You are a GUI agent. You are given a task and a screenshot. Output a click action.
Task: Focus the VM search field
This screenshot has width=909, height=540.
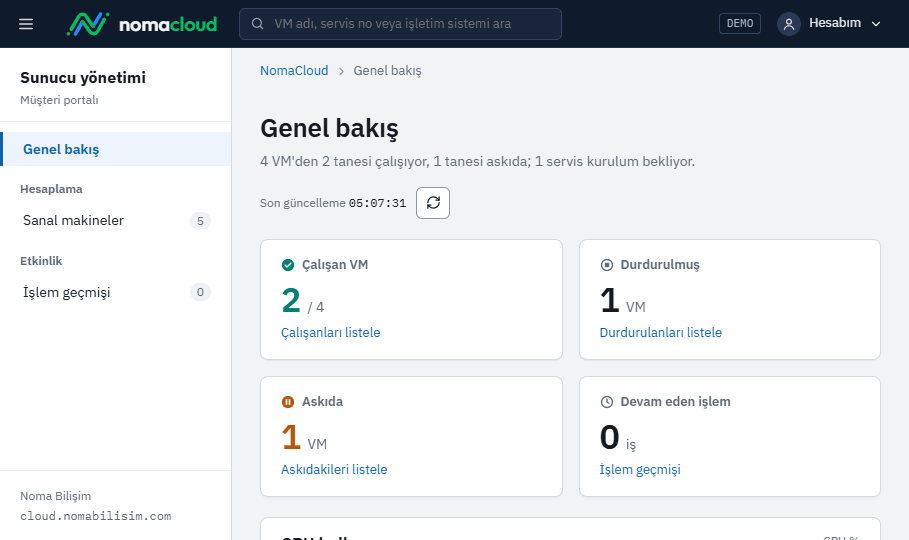400,24
